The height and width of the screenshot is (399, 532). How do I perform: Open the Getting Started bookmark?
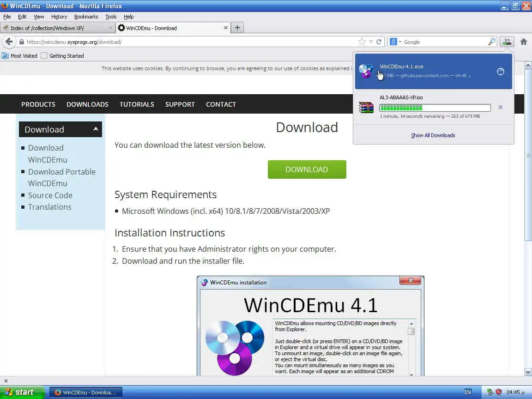coord(62,55)
